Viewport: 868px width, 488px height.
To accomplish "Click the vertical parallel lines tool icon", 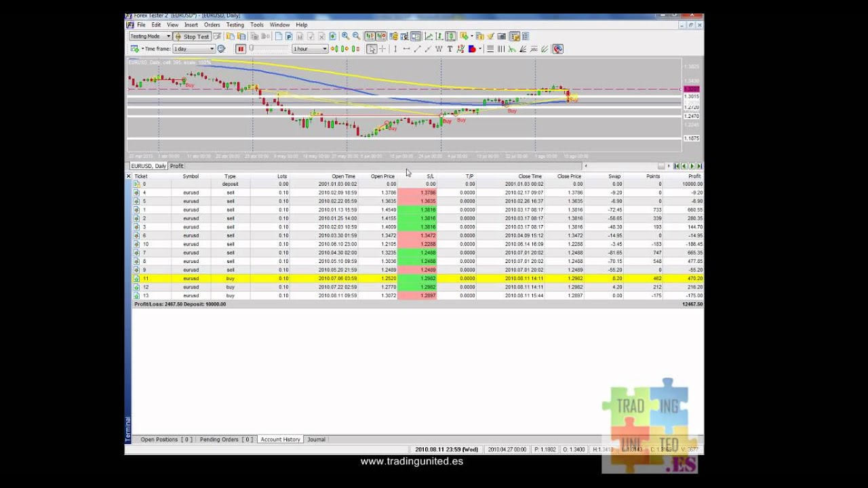I will click(501, 49).
